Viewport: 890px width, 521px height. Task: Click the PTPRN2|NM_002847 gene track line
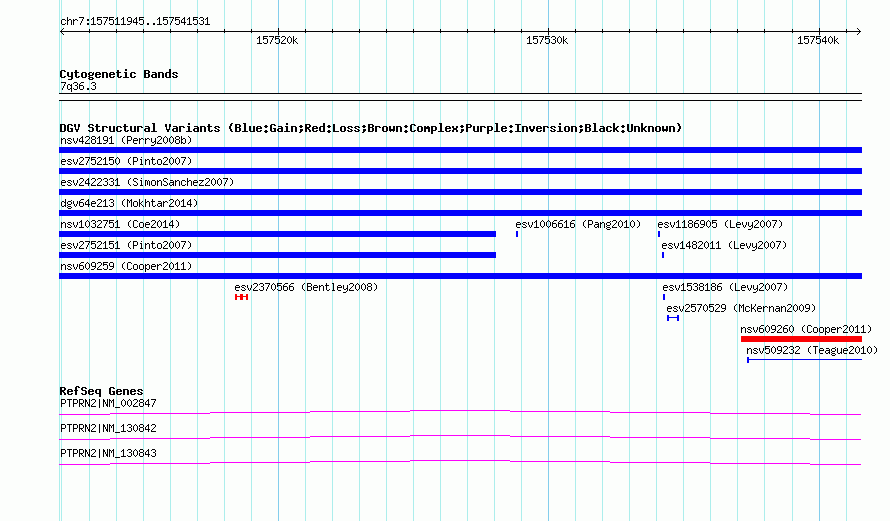pos(460,413)
